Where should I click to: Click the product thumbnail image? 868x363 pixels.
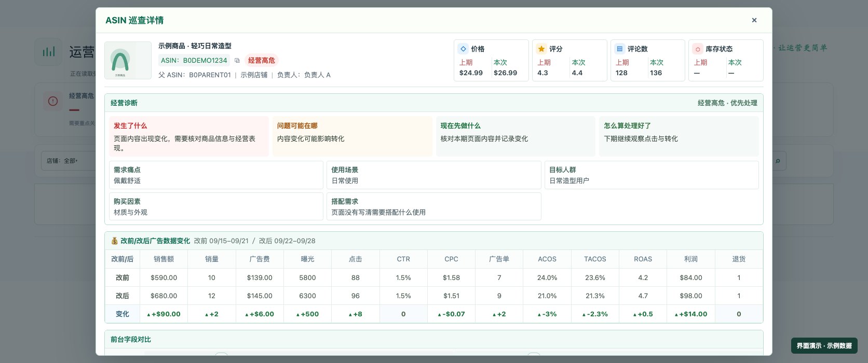pos(128,61)
